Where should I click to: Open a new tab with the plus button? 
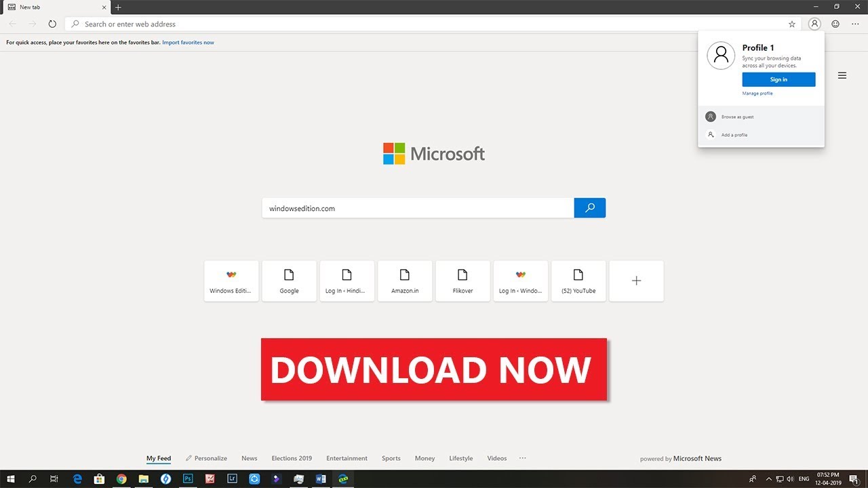[118, 7]
